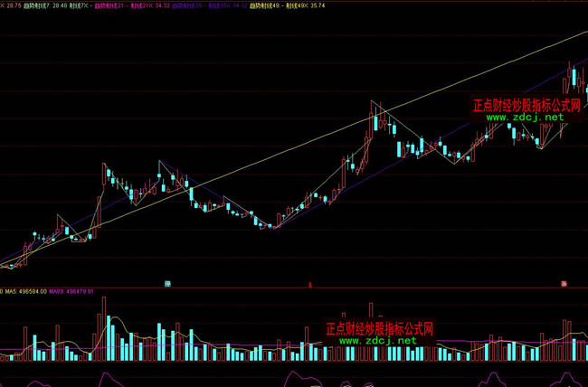Click the small red marker on time axis

click(309, 284)
